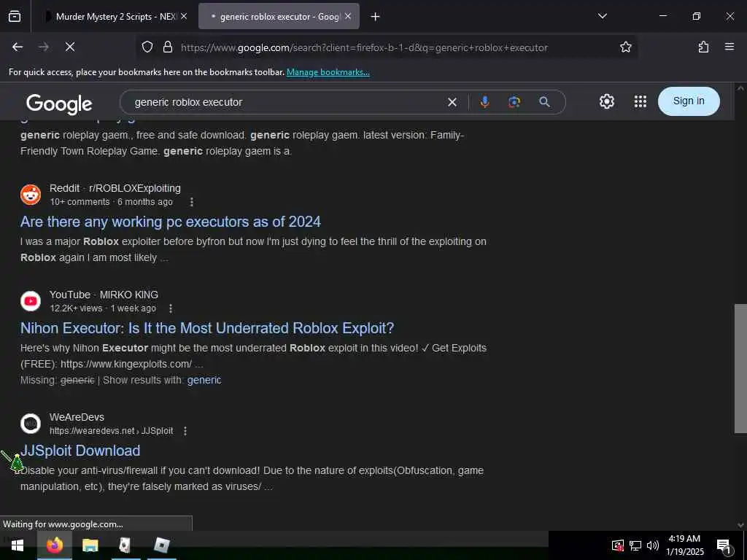Open Firefox extensions menu
This screenshot has height=560, width=747.
coord(703,47)
